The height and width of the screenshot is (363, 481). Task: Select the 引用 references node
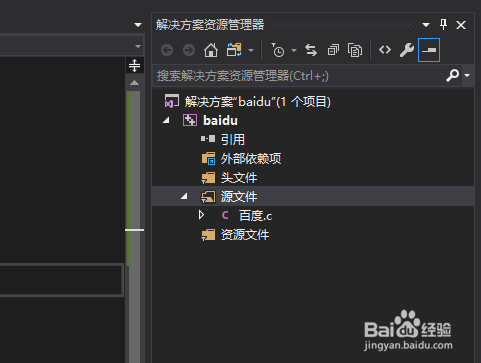[233, 140]
